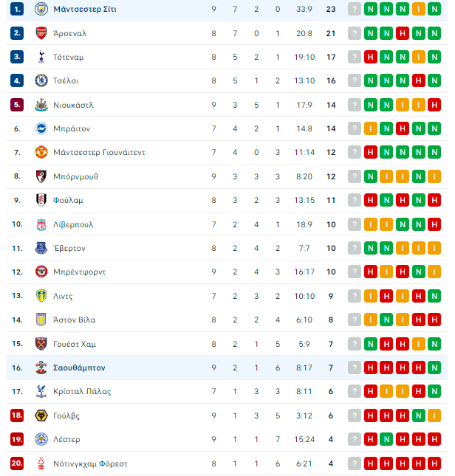The width and height of the screenshot is (455, 476).
Task: Click the red position badge number 20
Action: pyautogui.click(x=17, y=463)
